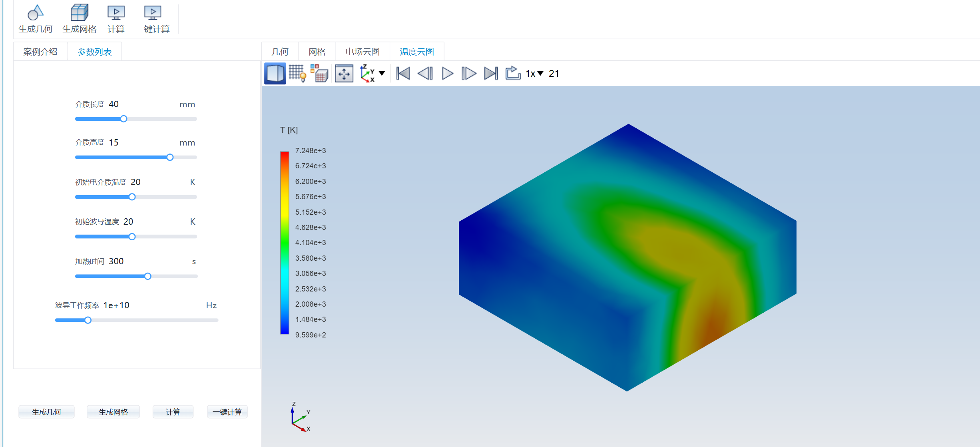Click the 初始电介质温度 value 20

coord(135,182)
